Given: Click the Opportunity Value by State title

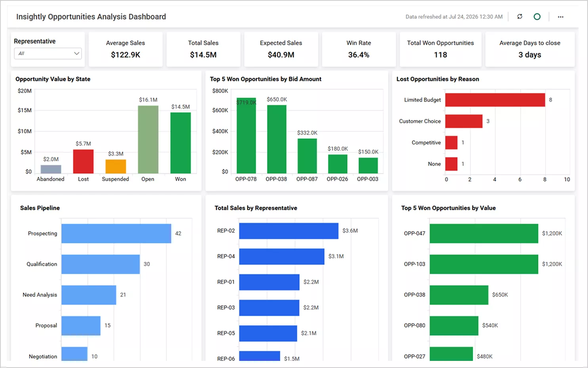Looking at the screenshot, I should [x=53, y=79].
